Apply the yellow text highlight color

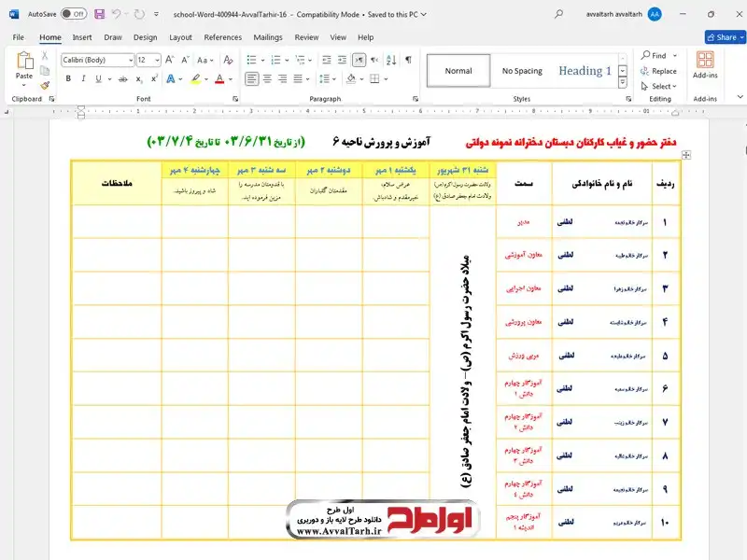click(195, 79)
